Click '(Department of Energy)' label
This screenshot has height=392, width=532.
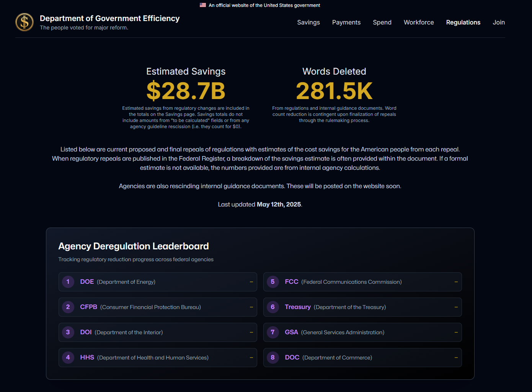pos(126,282)
